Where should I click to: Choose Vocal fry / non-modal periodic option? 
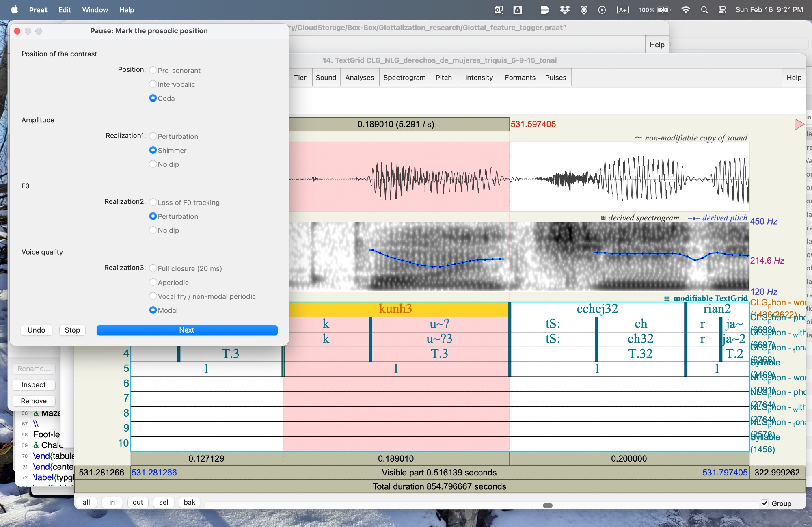153,296
